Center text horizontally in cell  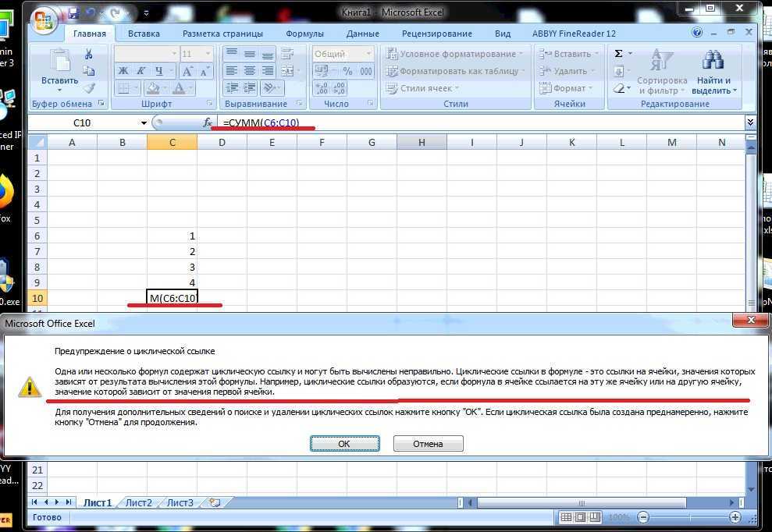click(250, 71)
